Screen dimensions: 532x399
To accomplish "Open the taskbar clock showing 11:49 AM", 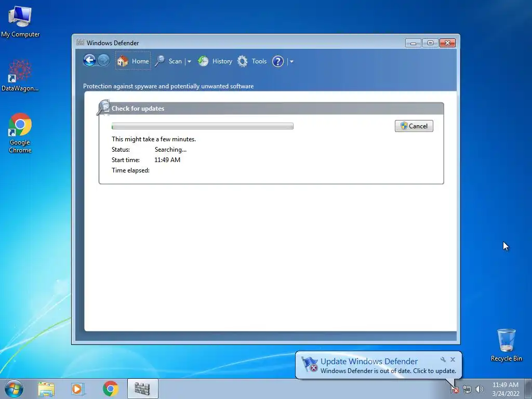I will coord(506,389).
